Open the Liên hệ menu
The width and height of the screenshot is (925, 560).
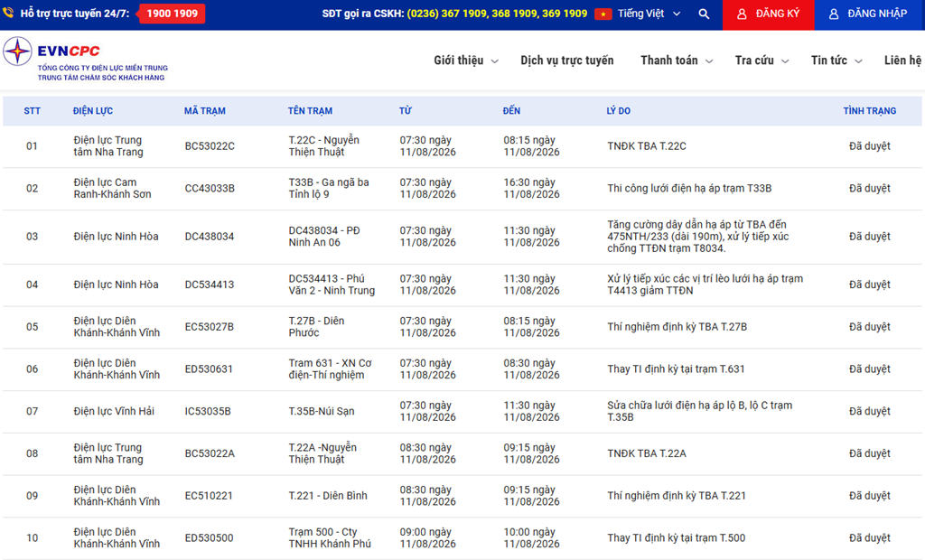click(x=902, y=61)
